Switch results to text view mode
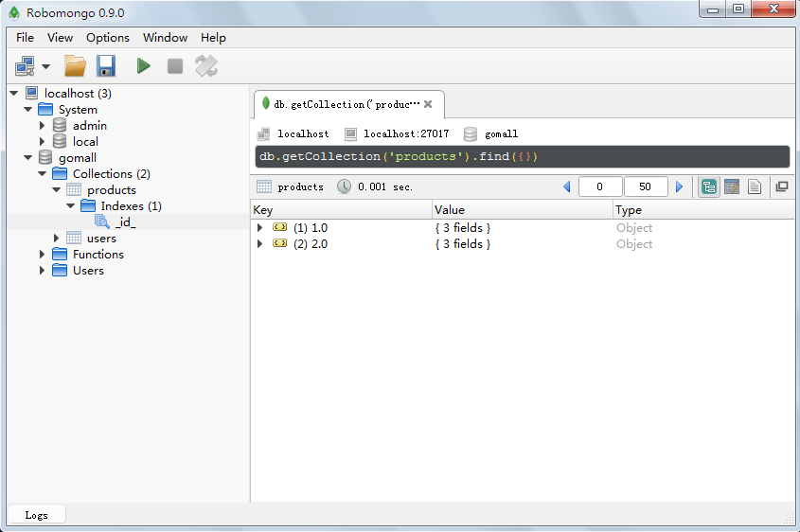 click(754, 186)
